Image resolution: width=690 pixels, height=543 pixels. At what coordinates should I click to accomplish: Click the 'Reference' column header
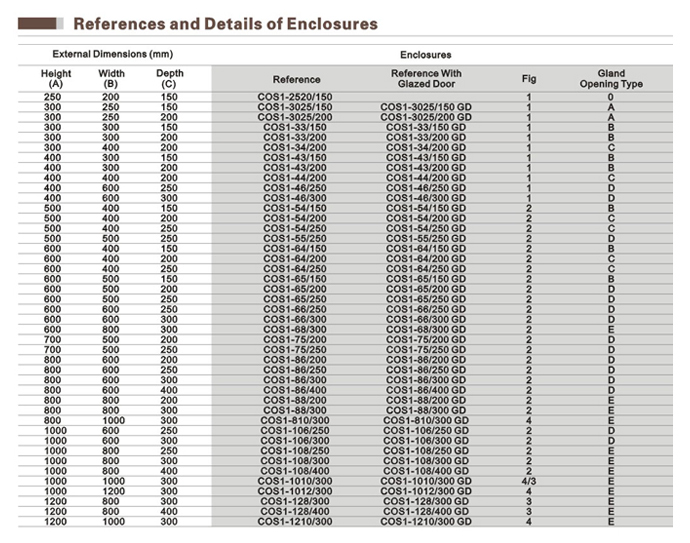pos(296,79)
